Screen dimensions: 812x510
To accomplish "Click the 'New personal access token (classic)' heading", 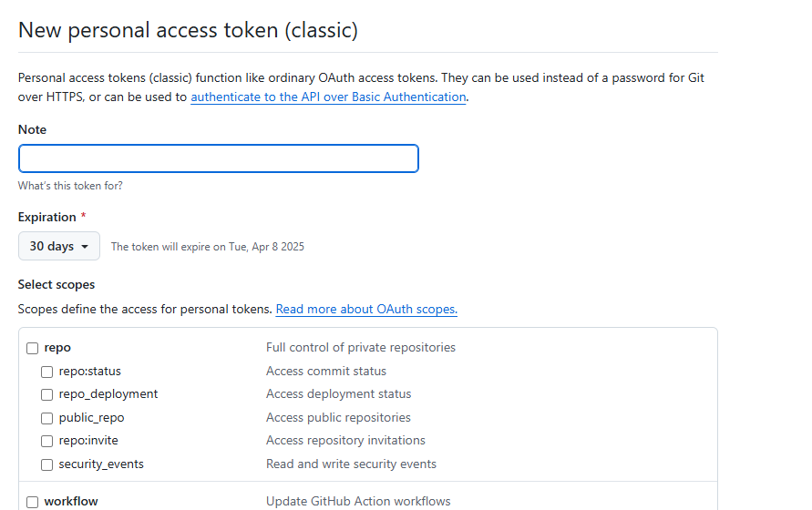I will [x=188, y=30].
